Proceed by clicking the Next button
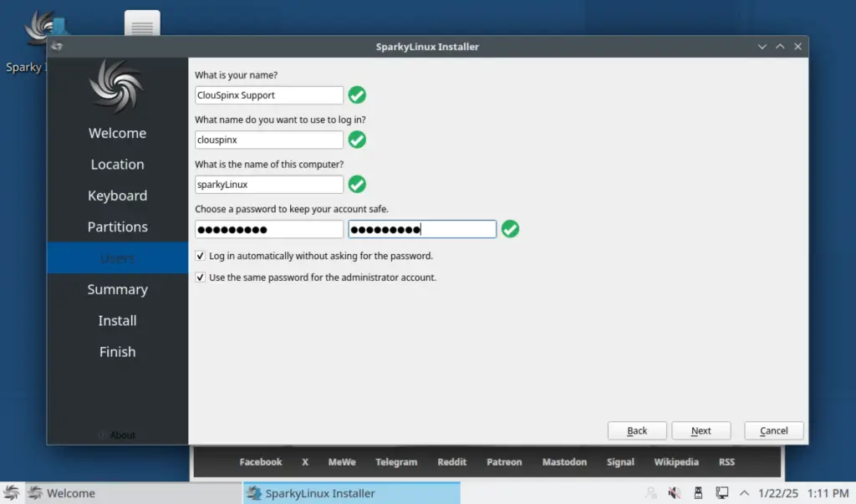856x504 pixels. (701, 430)
